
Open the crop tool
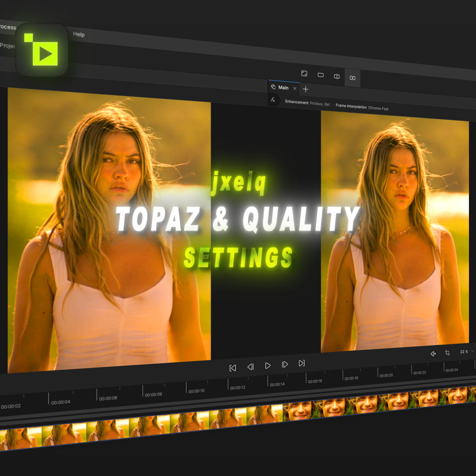coord(447,353)
